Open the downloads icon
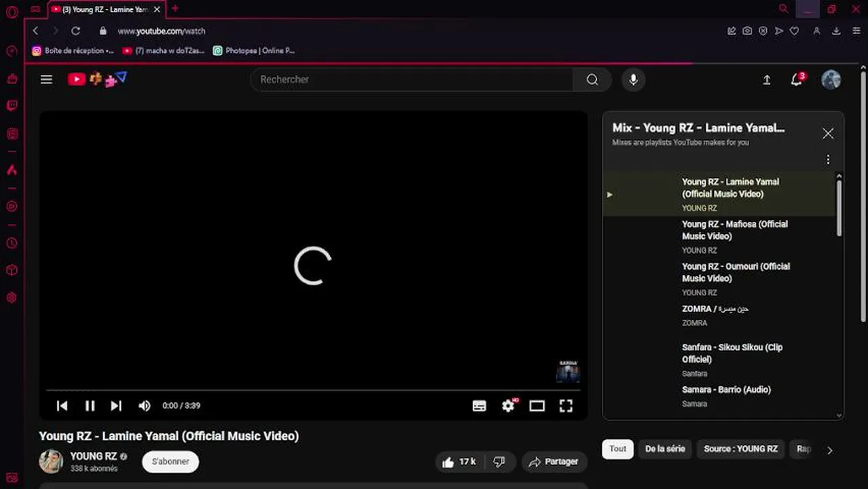The width and height of the screenshot is (868, 489). pos(836,31)
